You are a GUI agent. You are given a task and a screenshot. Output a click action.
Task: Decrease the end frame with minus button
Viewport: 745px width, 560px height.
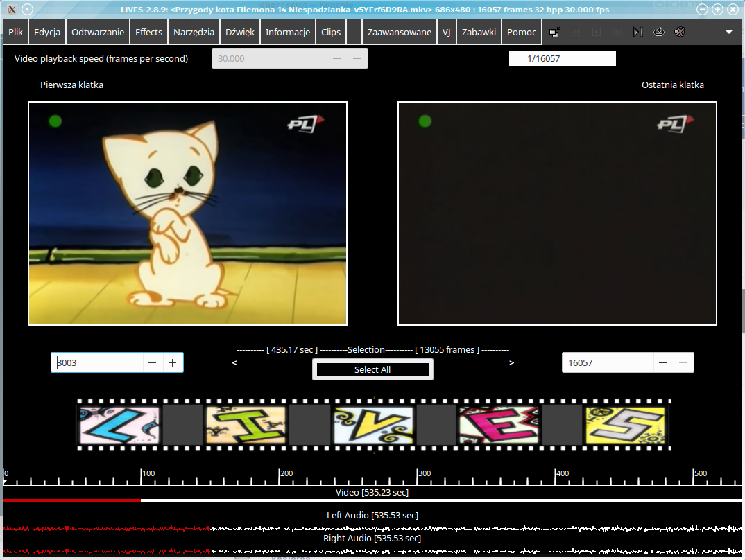(x=663, y=362)
